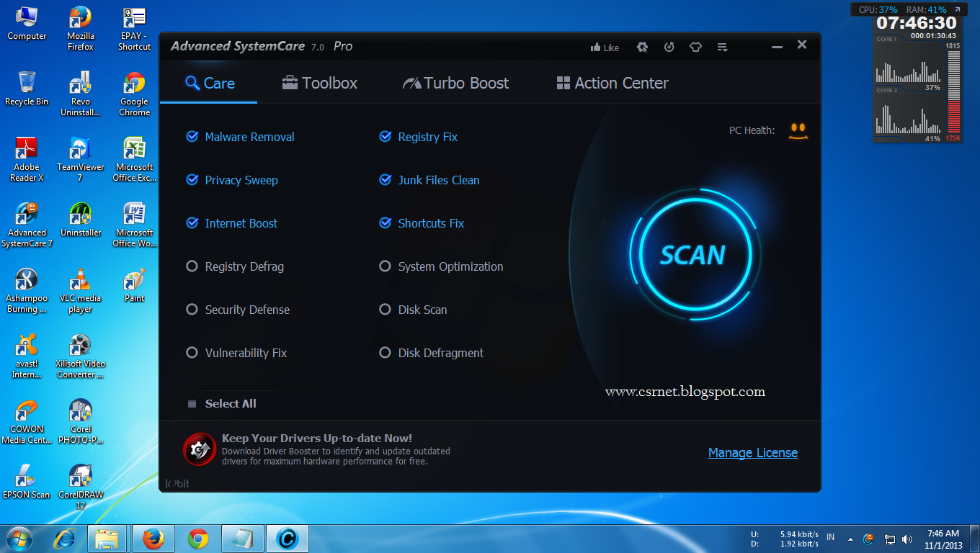
Task: Open the network tray icon
Action: [x=890, y=539]
